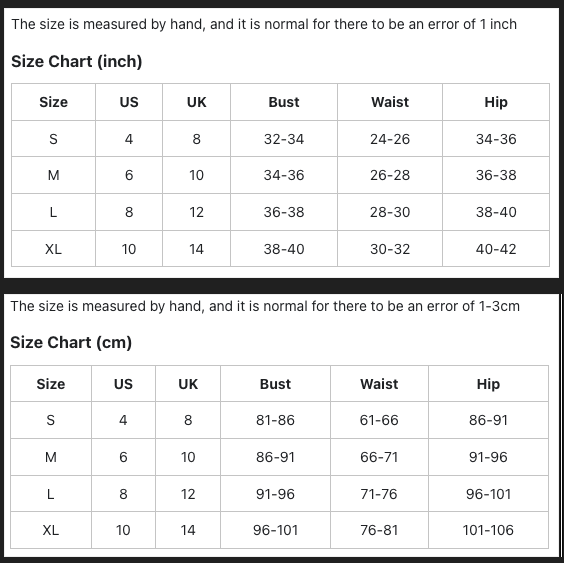Screen dimensions: 564x563
Task: Select the UK header in the inch chart
Action: [196, 102]
